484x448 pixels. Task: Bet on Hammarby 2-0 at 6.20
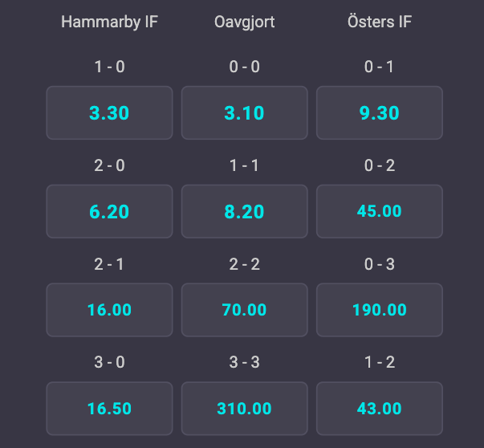pyautogui.click(x=109, y=211)
